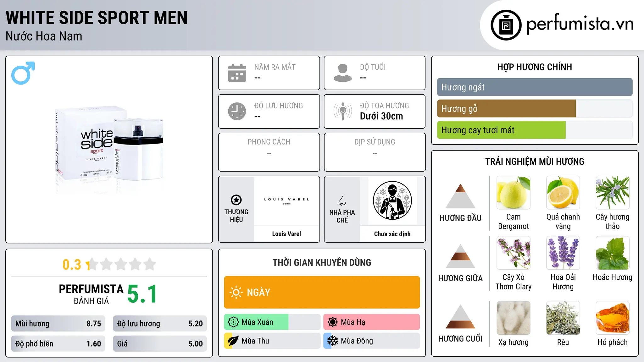Image resolution: width=644 pixels, height=362 pixels.
Task: Click the Hợp hương chính heading
Action: (535, 67)
